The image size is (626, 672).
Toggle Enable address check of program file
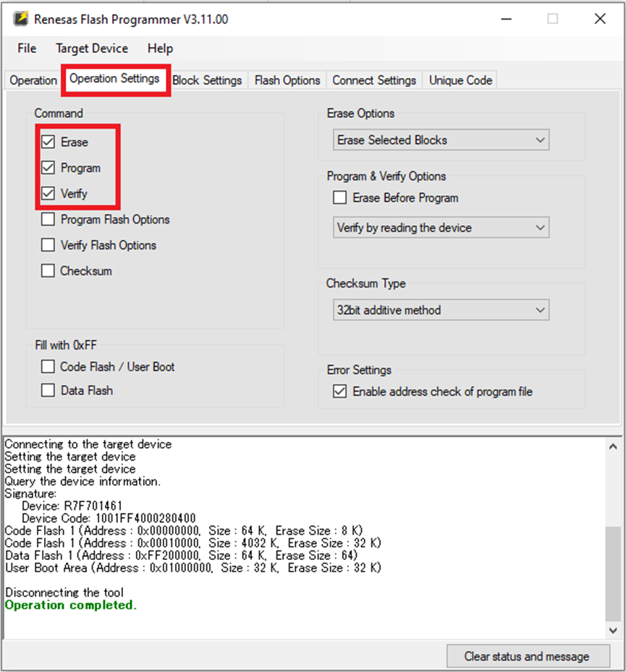pyautogui.click(x=340, y=391)
